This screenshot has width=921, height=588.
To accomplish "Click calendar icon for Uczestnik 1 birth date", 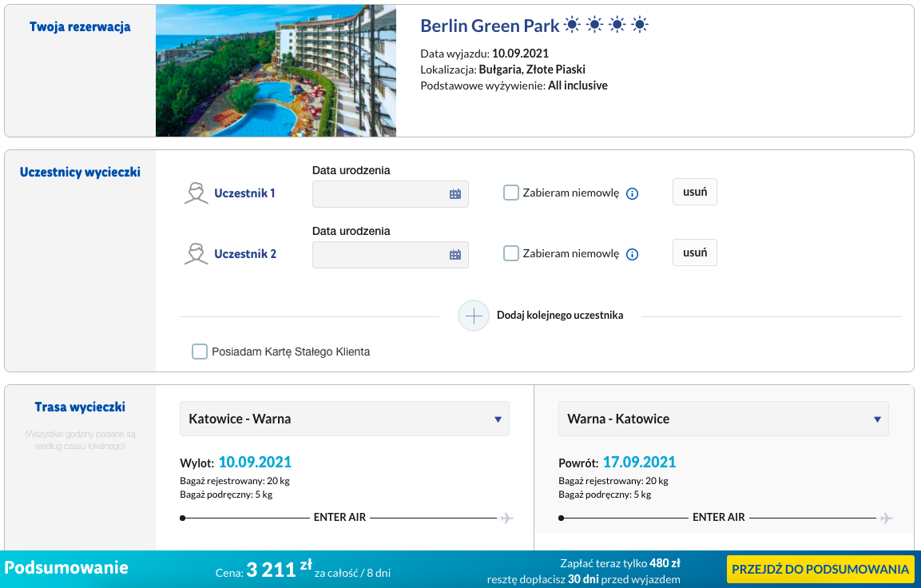I will pyautogui.click(x=455, y=194).
